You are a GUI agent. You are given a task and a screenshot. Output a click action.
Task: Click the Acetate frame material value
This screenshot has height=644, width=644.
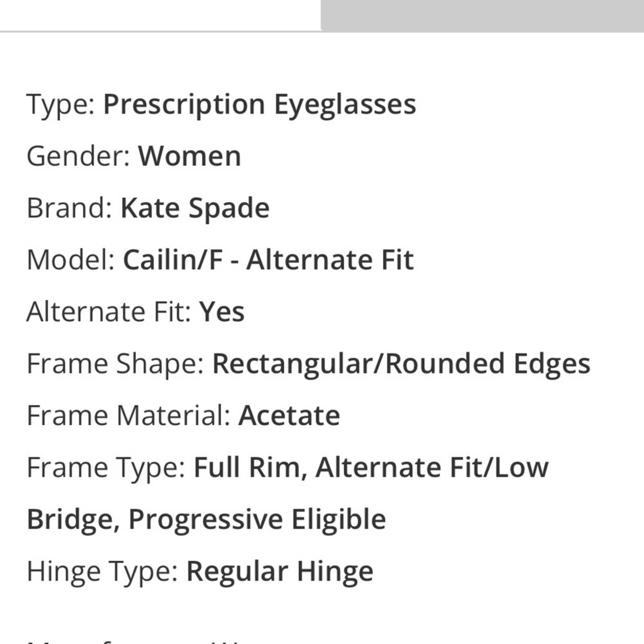pyautogui.click(x=289, y=416)
